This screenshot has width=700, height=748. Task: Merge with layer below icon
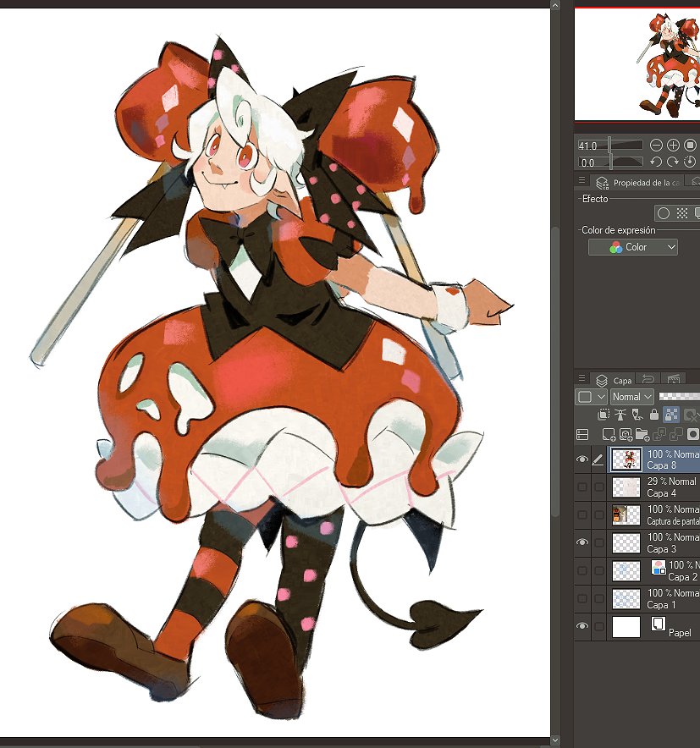[x=676, y=435]
